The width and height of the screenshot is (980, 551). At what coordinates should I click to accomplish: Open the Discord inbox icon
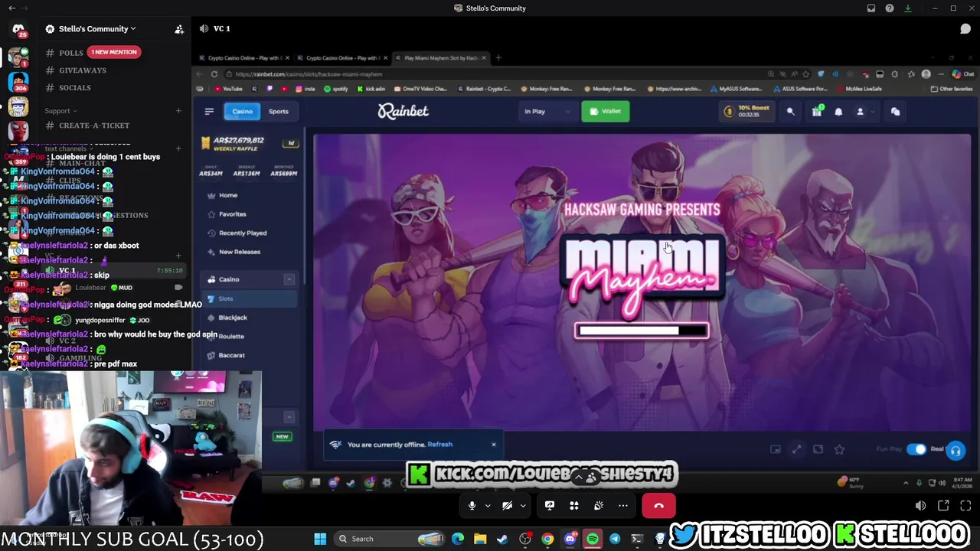871,8
